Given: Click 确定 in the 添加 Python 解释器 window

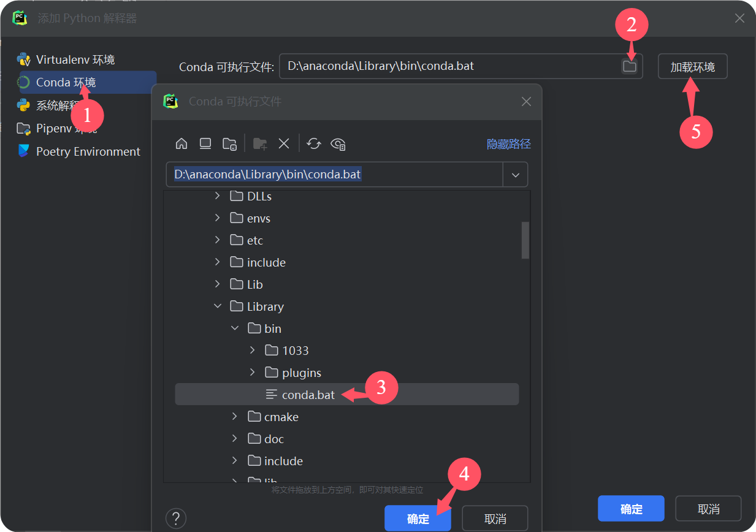Looking at the screenshot, I should click(x=632, y=509).
